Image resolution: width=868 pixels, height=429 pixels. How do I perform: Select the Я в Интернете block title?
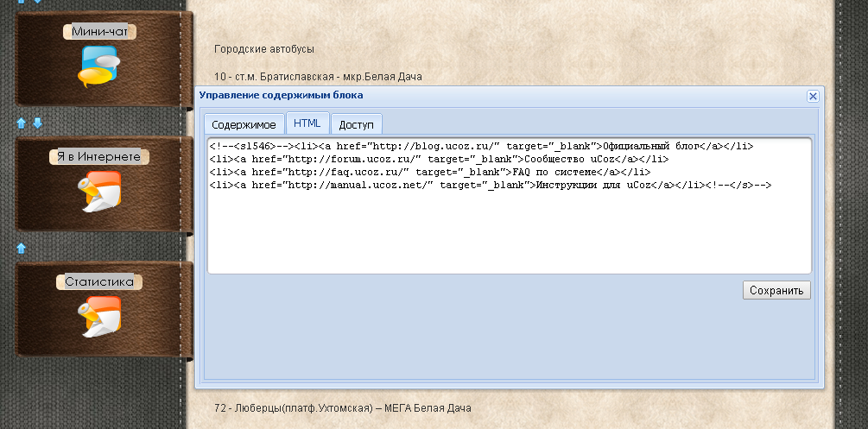(x=99, y=156)
